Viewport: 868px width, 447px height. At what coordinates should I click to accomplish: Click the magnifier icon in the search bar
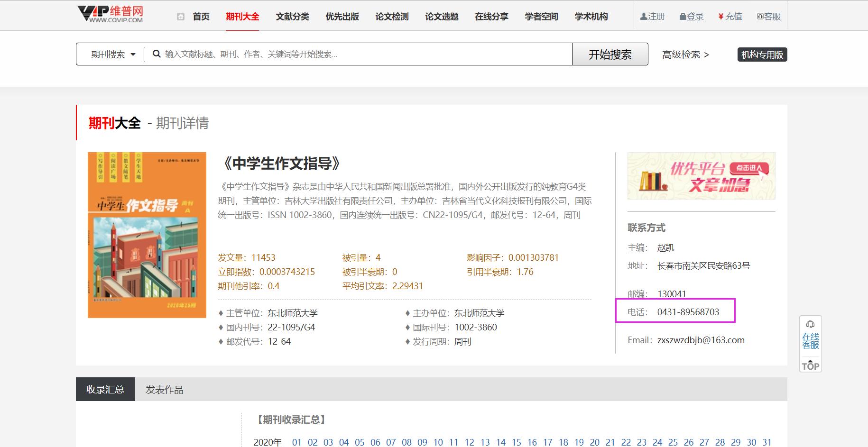pos(157,54)
